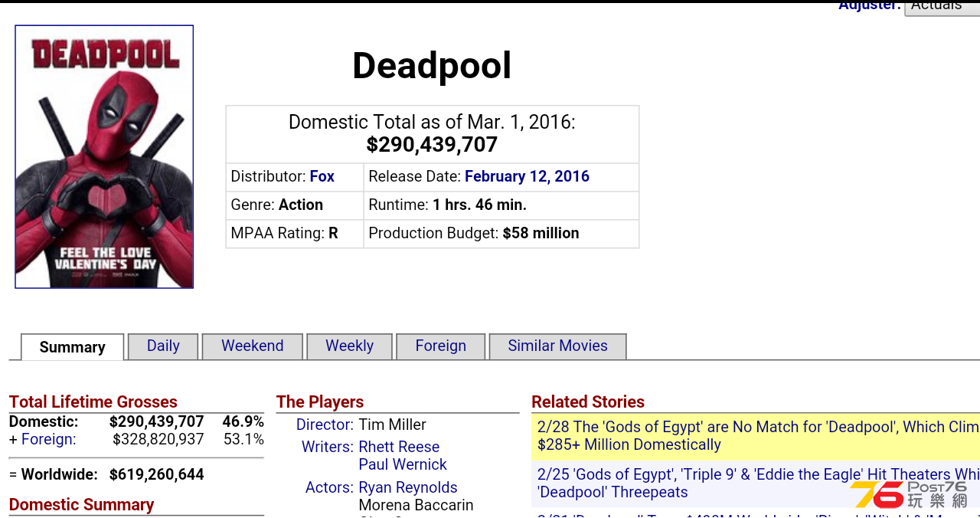
Task: Open the 2/28 'Gods of Egypt' story
Action: [x=758, y=436]
